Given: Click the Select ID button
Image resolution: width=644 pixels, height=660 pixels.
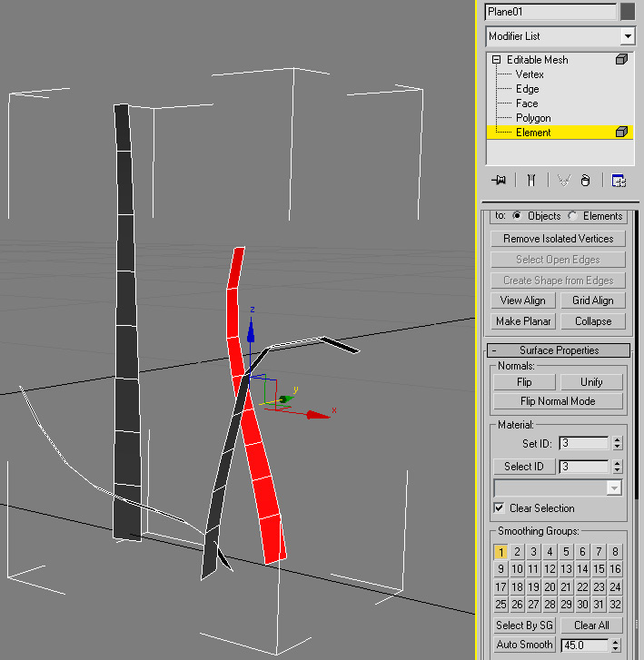Looking at the screenshot, I should click(524, 467).
